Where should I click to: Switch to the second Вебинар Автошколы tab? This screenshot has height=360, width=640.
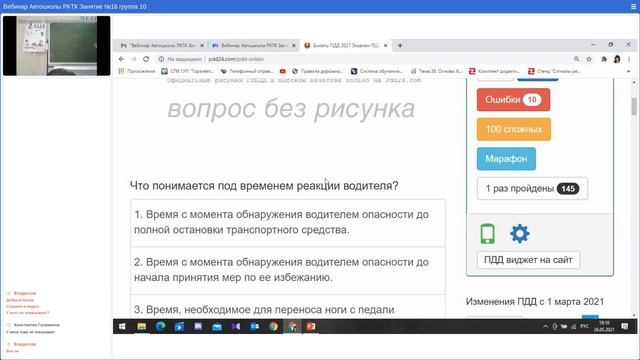253,45
